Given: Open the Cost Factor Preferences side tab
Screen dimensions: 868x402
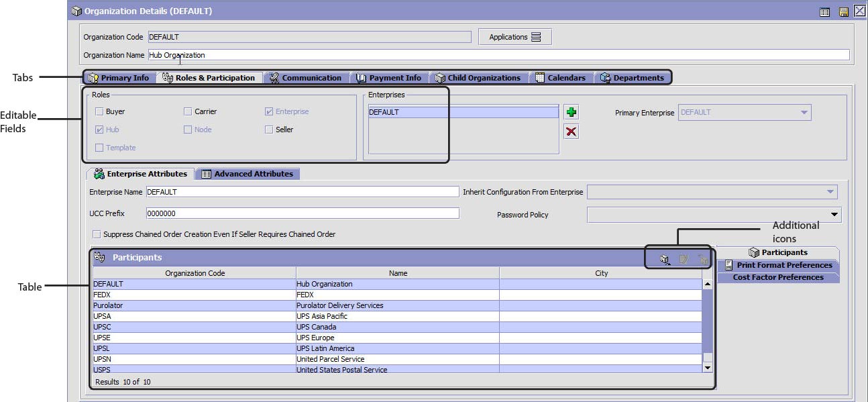Looking at the screenshot, I should pyautogui.click(x=778, y=277).
